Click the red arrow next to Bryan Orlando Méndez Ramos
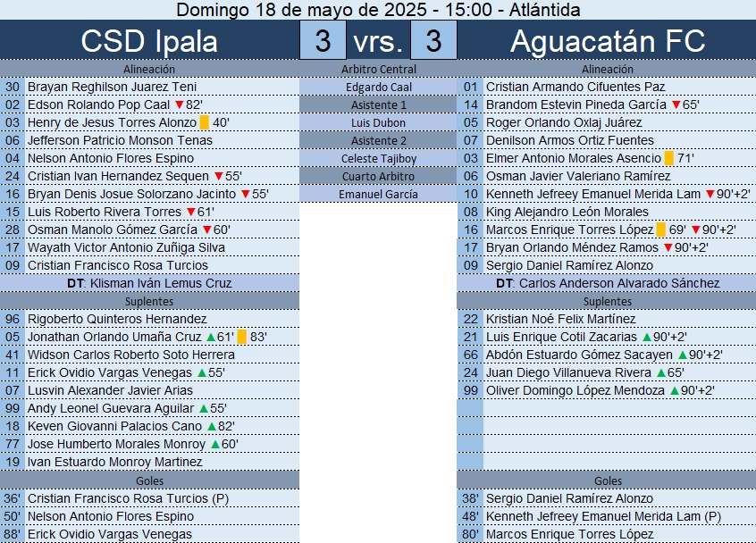This screenshot has height=543, width=756. click(x=667, y=247)
